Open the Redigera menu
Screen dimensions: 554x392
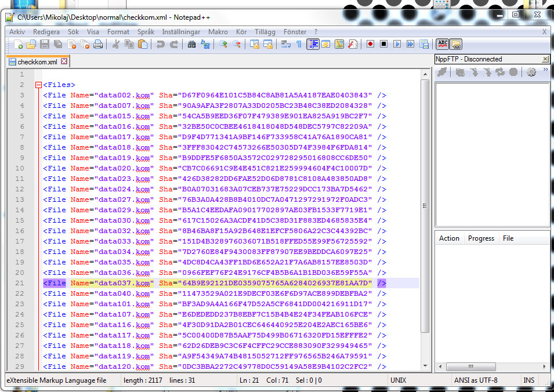46,32
